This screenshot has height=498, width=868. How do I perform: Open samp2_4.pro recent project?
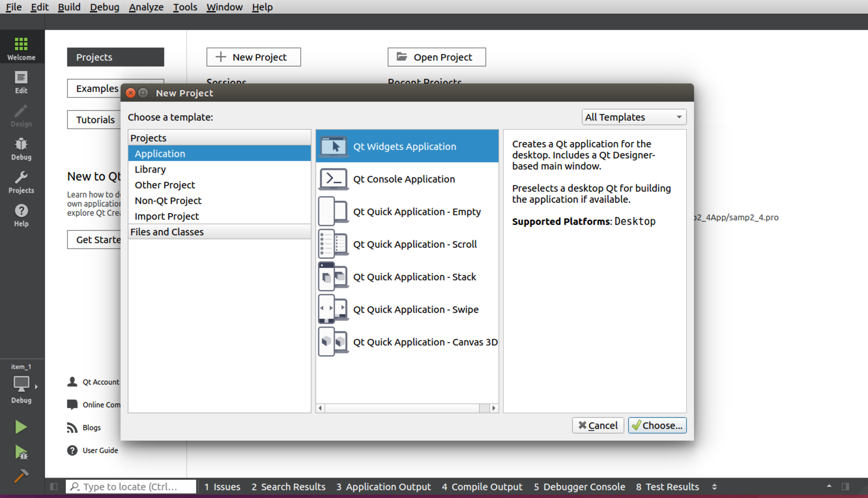pyautogui.click(x=736, y=217)
